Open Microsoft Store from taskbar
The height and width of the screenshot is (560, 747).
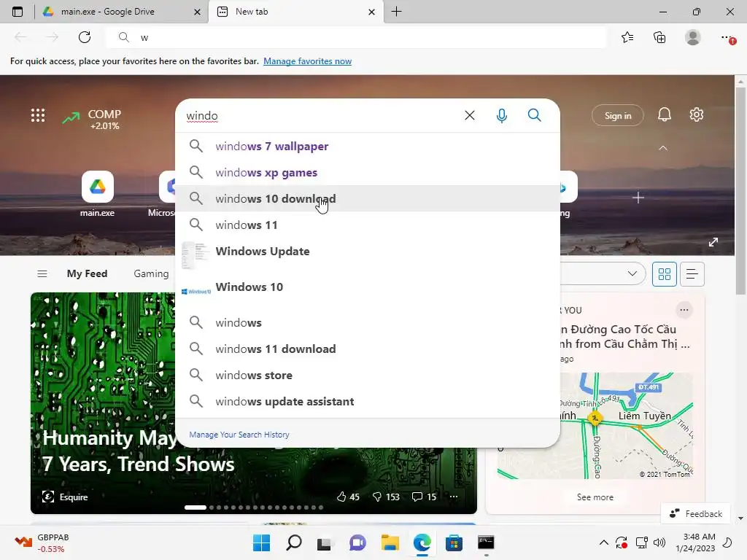coord(454,542)
